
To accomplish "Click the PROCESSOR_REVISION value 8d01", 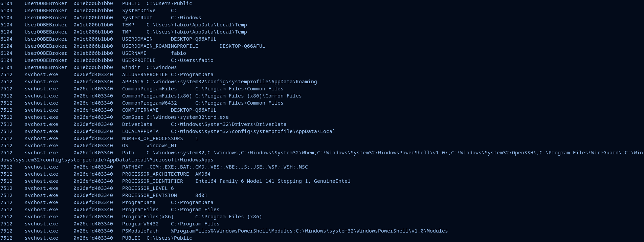I will pos(201,195).
